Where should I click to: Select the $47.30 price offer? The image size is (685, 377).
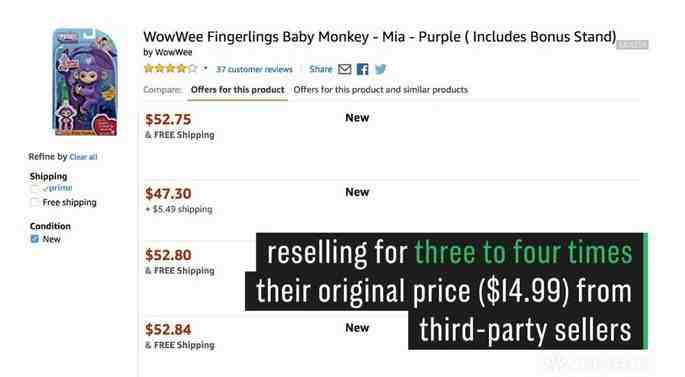click(168, 194)
